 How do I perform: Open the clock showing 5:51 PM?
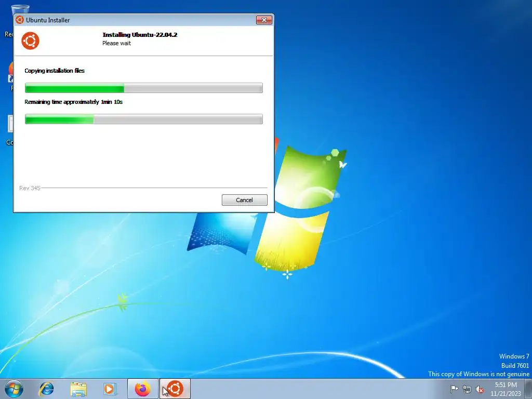pyautogui.click(x=506, y=389)
